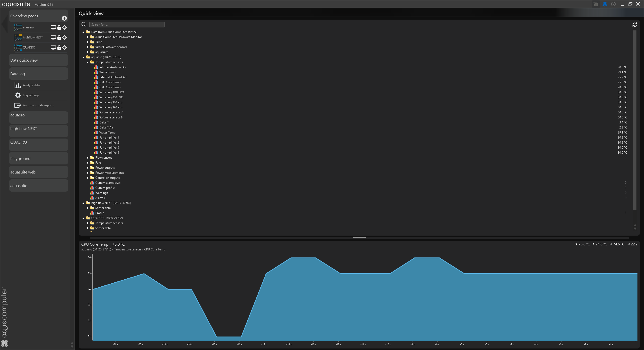Toggle lock icon on QUADRO overview page
644x350 pixels.
coord(59,48)
